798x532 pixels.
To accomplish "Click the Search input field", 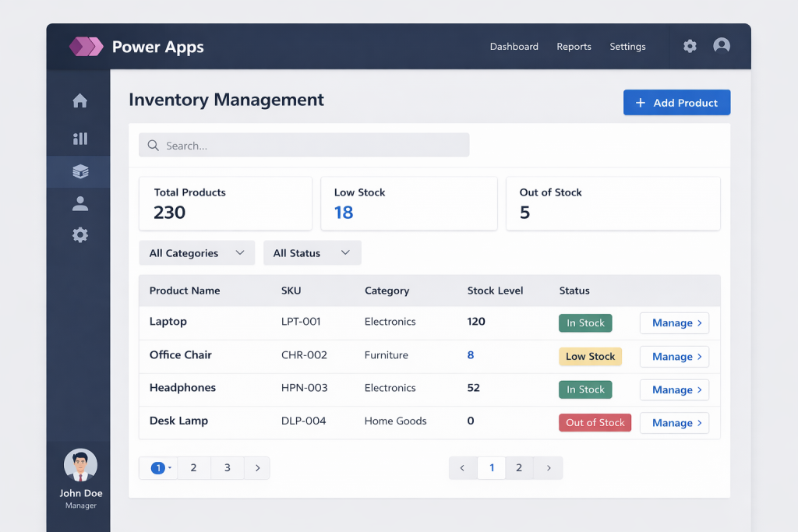I will (x=304, y=146).
